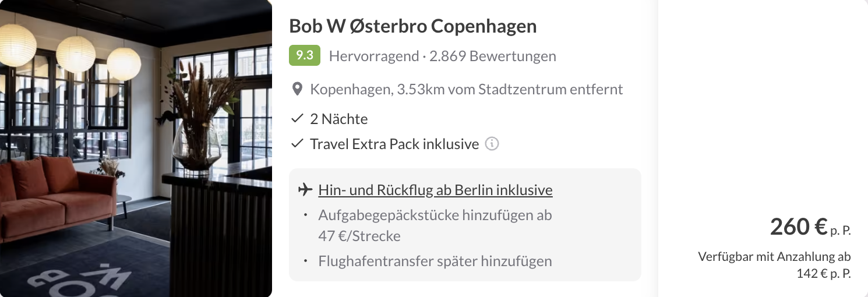Click the Travel Extra Pack inklusive text

pyautogui.click(x=394, y=144)
